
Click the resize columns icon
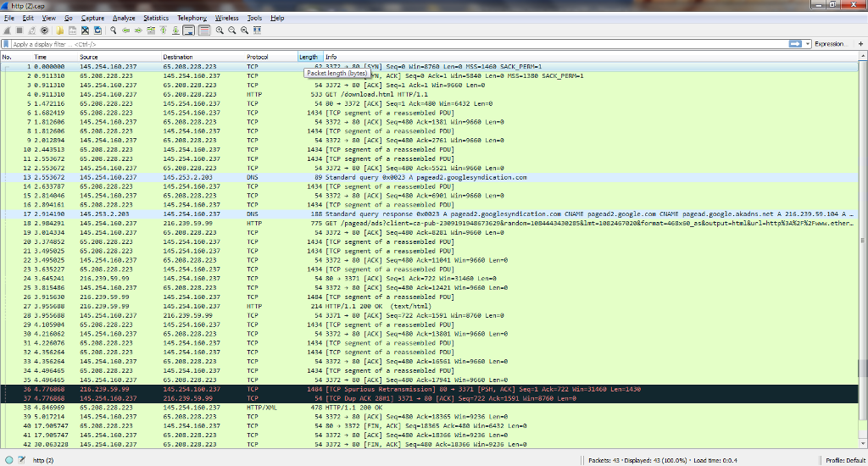pos(257,31)
